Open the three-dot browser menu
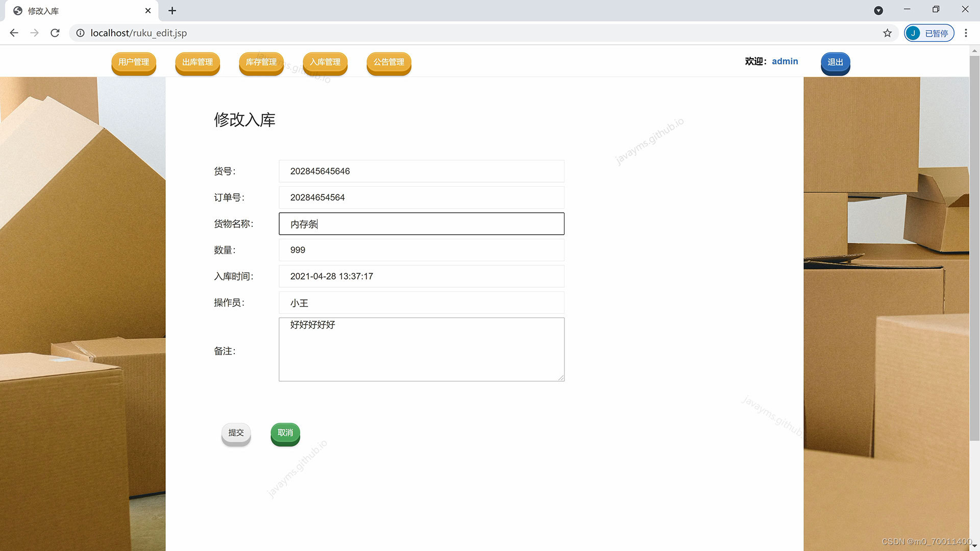Screen dimensions: 980x551 966,33
